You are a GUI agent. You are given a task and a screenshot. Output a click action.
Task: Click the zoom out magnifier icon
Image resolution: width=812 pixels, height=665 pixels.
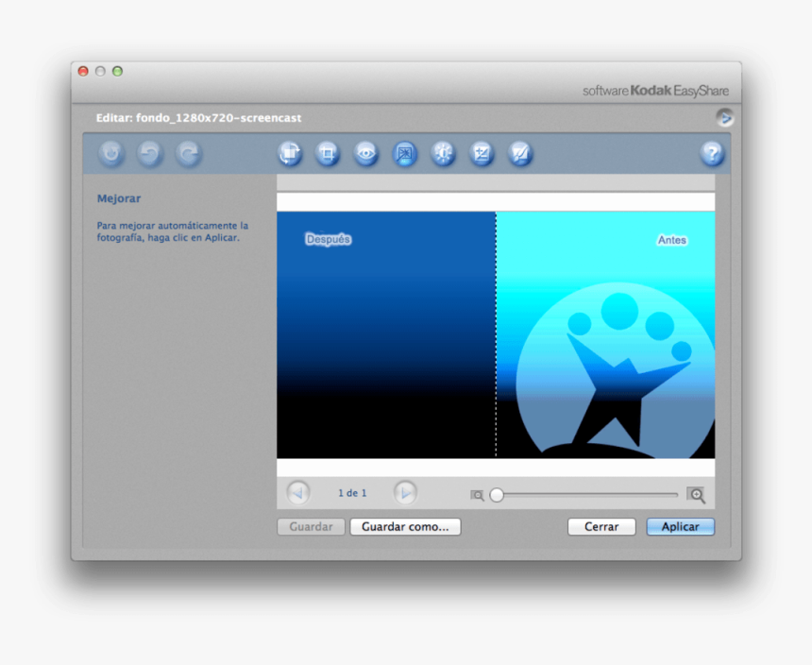(477, 496)
